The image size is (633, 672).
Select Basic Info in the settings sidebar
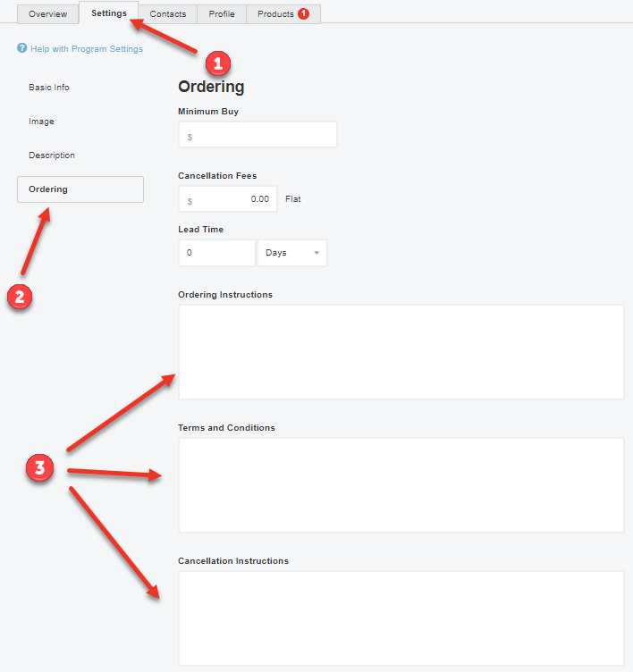click(x=49, y=88)
